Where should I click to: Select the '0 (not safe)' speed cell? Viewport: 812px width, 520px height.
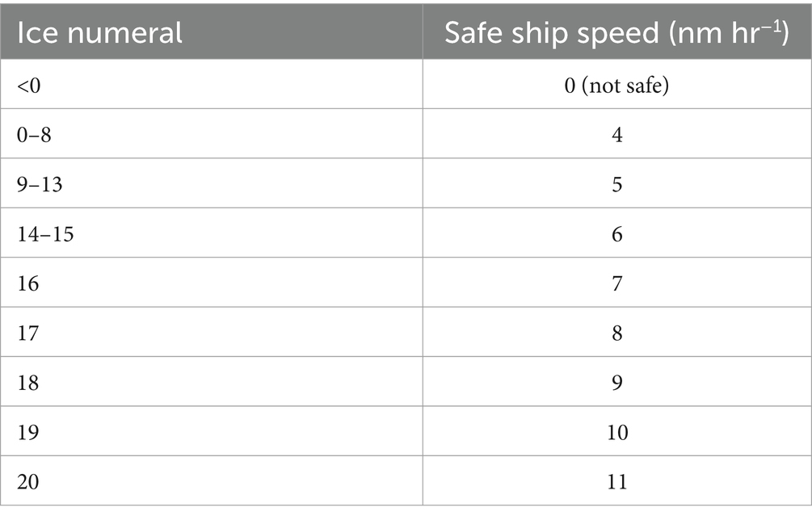[x=617, y=84]
